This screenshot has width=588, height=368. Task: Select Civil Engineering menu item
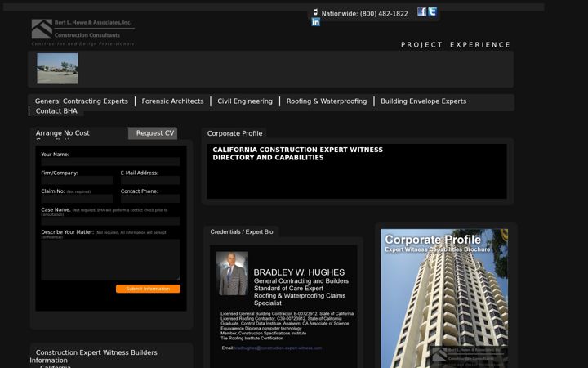pyautogui.click(x=245, y=101)
